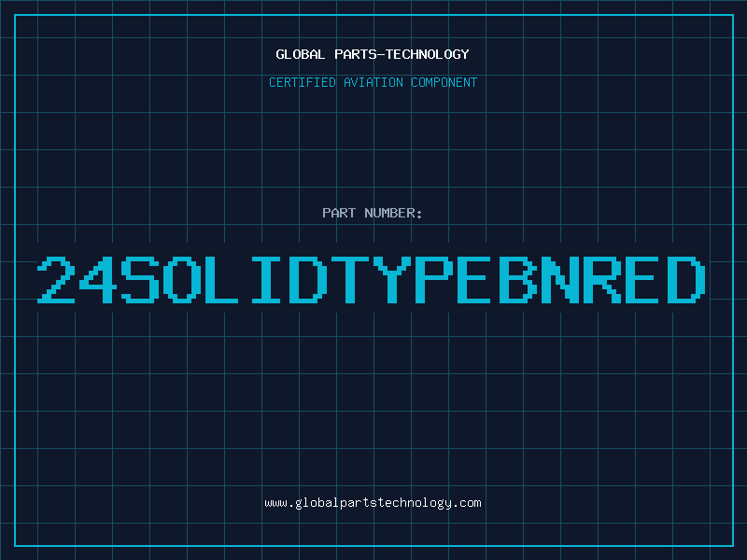Click the letter L in the part number

(225, 280)
